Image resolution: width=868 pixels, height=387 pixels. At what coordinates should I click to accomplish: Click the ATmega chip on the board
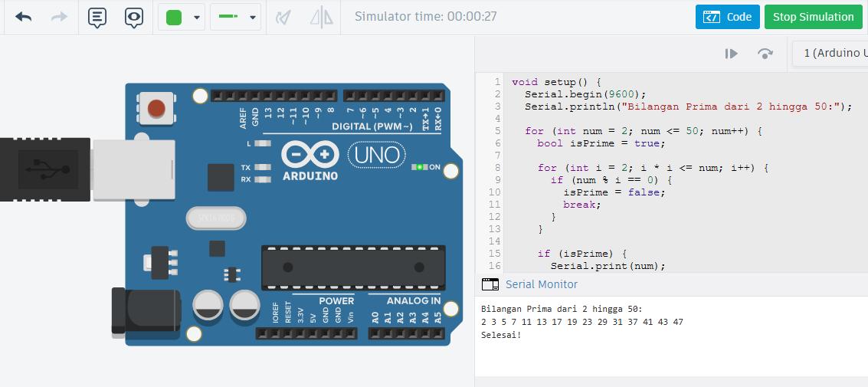point(353,267)
